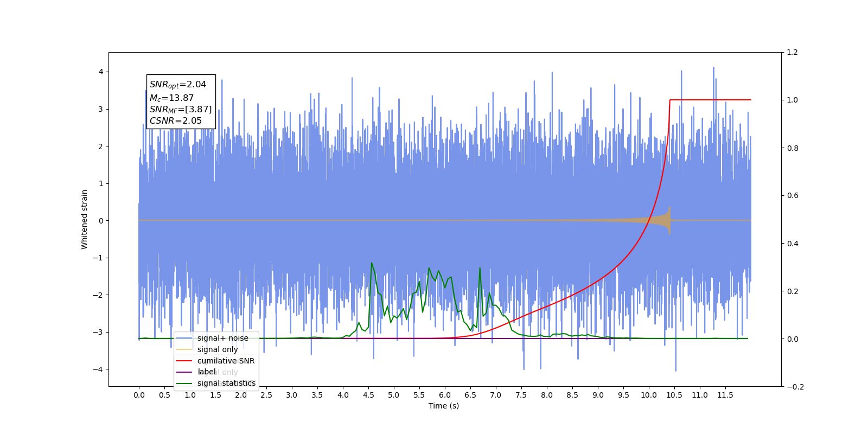Click the red cumulative SNR plateau at 1.0
The width and height of the screenshot is (868, 434).
pos(711,100)
